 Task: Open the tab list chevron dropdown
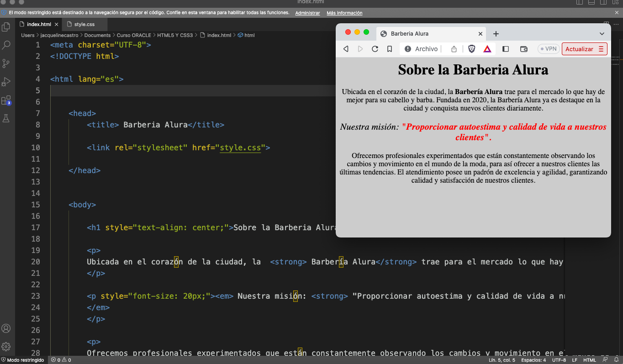tap(602, 33)
